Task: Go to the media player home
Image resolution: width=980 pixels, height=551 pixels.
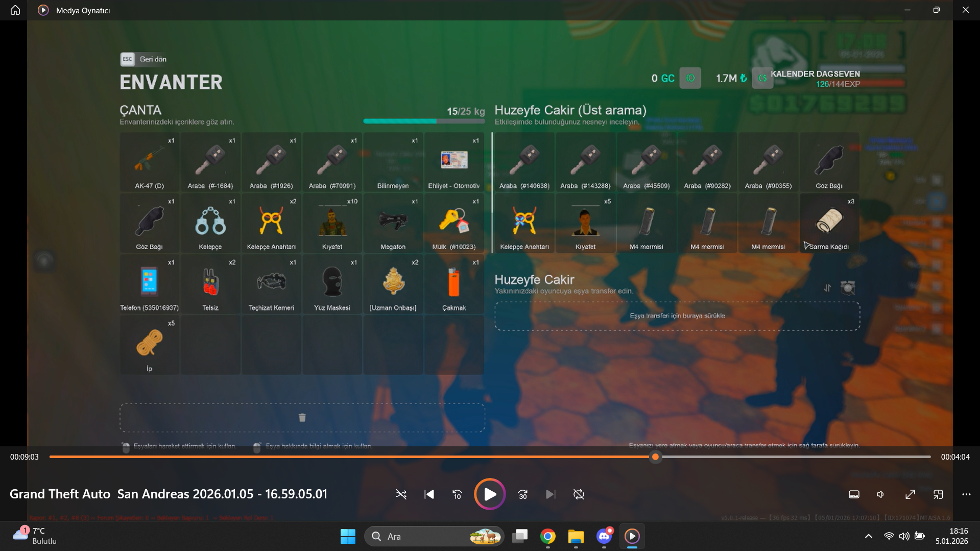Action: (15, 10)
